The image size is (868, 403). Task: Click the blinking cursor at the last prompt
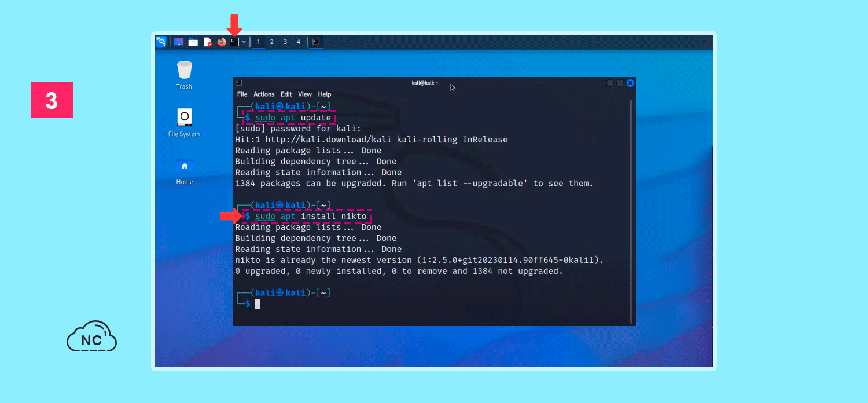point(258,304)
